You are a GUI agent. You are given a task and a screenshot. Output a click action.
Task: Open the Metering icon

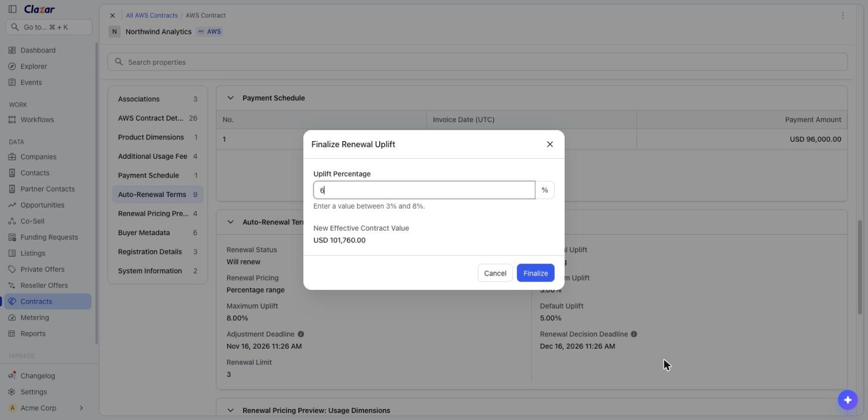(12, 318)
